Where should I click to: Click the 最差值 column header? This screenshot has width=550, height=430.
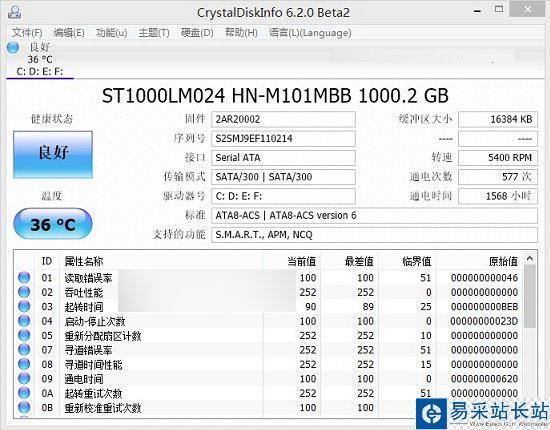point(359,261)
